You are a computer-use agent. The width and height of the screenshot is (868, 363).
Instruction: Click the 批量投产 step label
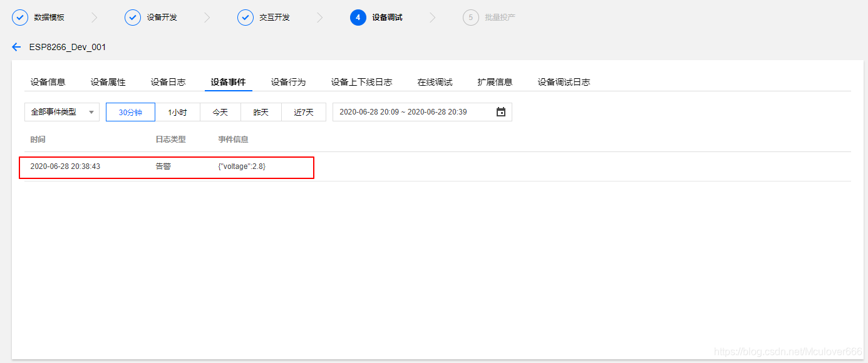click(500, 18)
